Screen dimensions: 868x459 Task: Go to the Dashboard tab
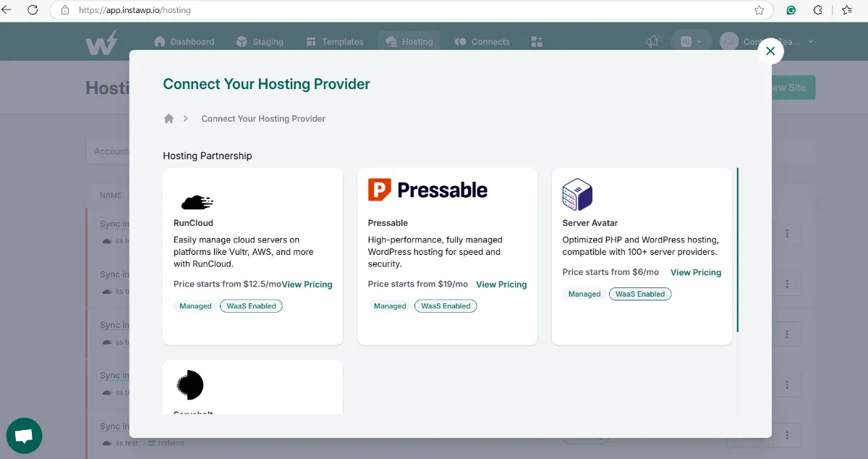(184, 42)
